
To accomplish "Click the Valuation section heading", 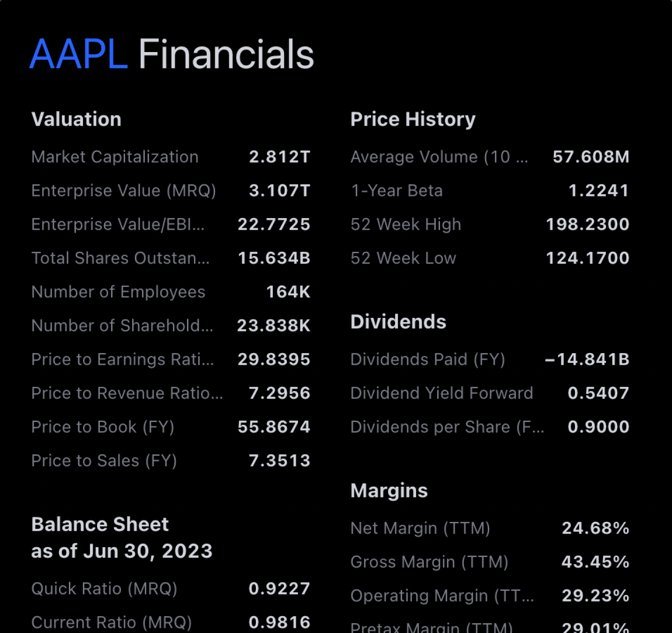I will coord(76,120).
